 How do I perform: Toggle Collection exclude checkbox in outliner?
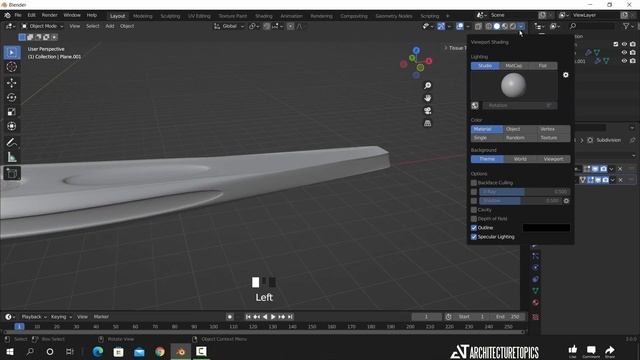point(616,44)
